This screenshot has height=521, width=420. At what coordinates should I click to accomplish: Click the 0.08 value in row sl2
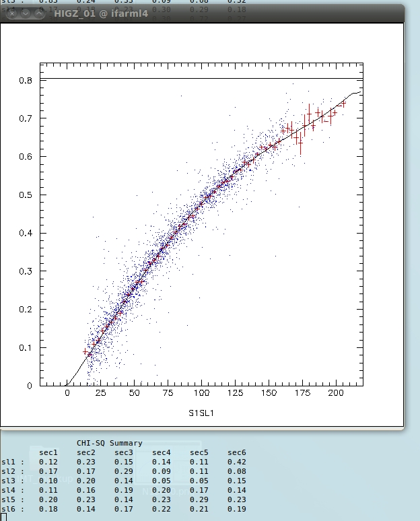pos(237,471)
